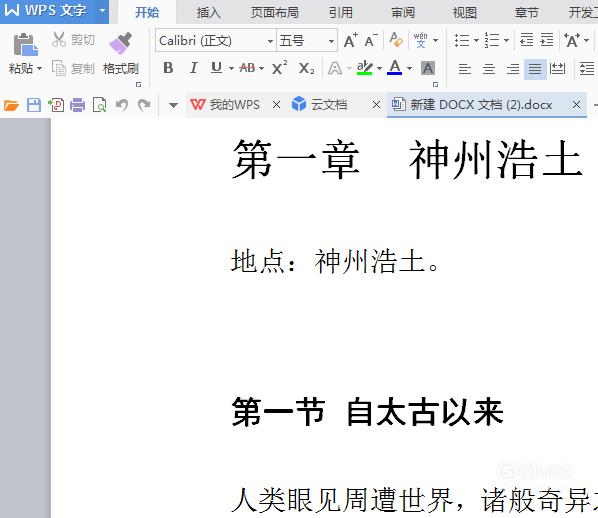Align text left
The height and width of the screenshot is (518, 598).
pyautogui.click(x=465, y=69)
